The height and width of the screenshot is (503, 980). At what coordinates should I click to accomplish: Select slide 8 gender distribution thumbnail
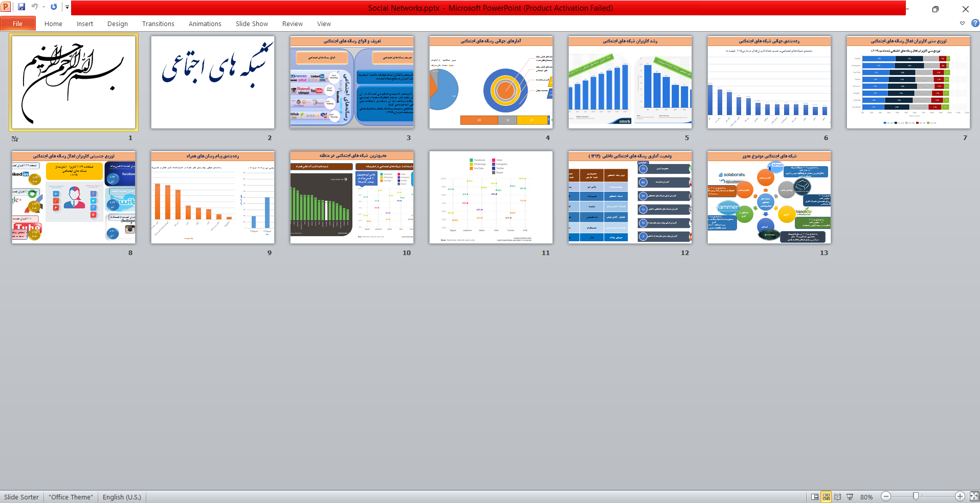tap(74, 197)
